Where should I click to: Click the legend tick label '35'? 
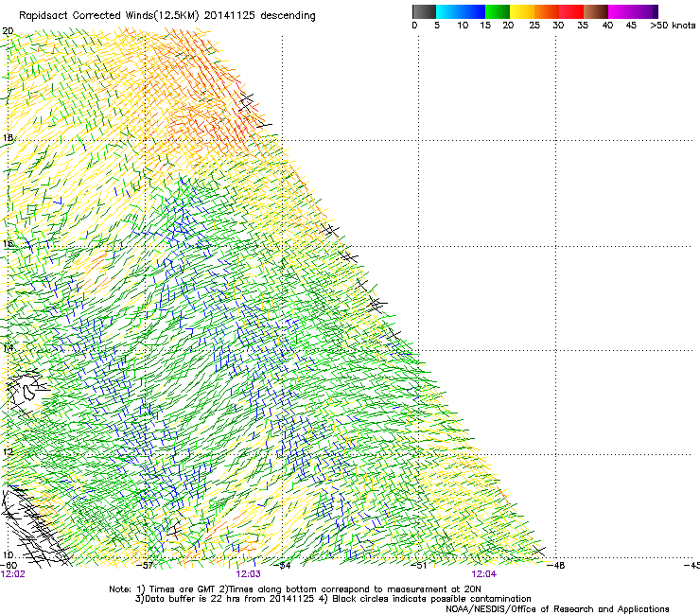point(583,25)
